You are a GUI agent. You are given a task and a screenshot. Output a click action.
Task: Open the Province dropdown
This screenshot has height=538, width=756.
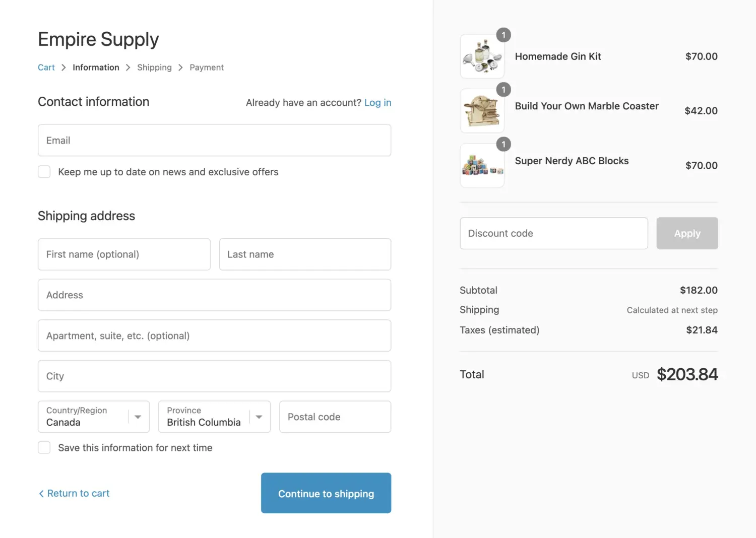[x=214, y=417]
